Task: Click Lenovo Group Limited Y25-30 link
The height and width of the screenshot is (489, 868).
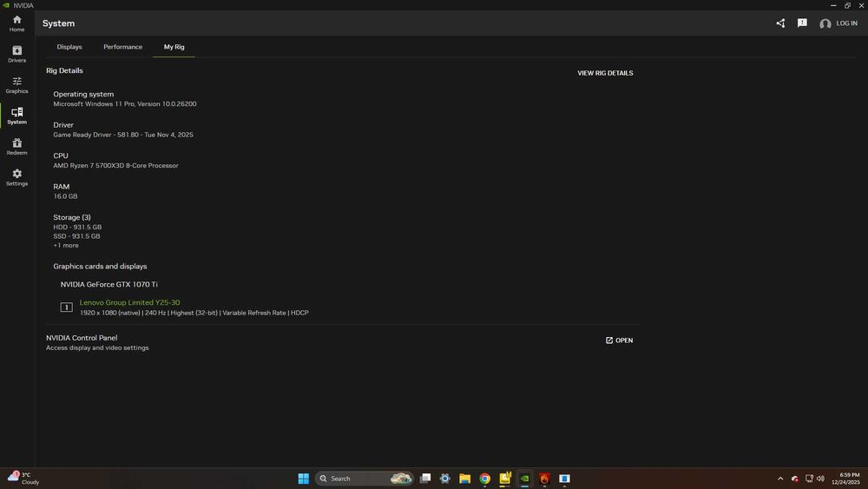Action: [129, 302]
